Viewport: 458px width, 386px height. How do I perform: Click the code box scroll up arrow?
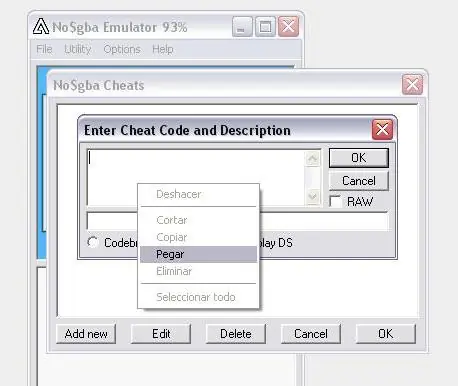(313, 158)
